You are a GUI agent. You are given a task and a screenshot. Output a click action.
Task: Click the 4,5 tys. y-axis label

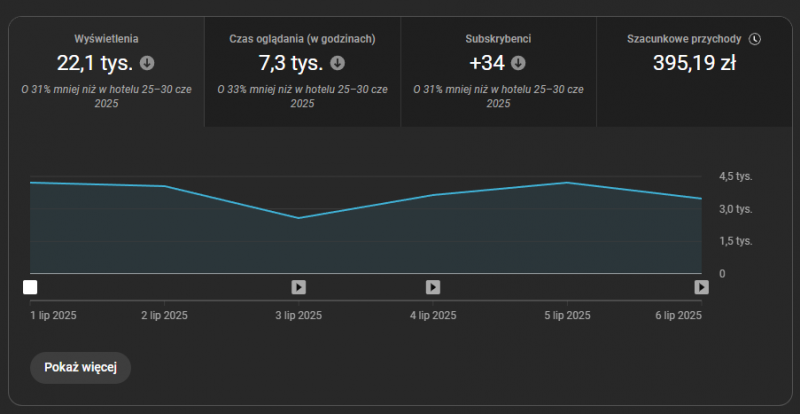coord(735,176)
